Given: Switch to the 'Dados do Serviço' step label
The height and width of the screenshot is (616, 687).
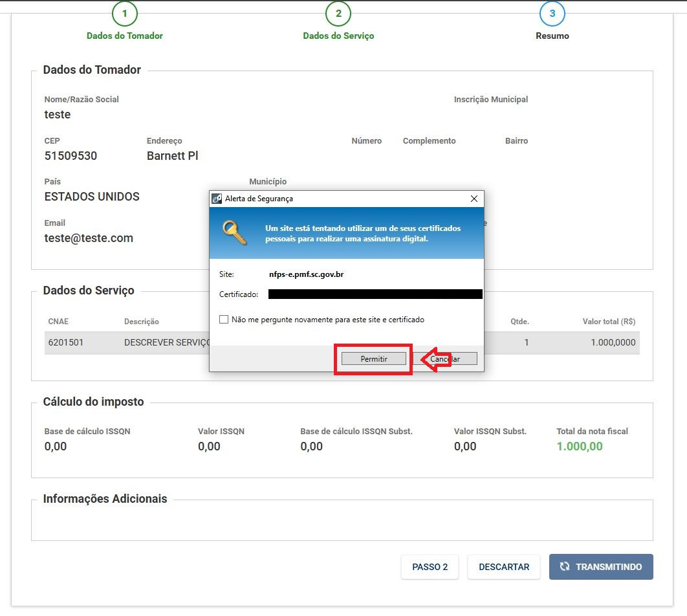Looking at the screenshot, I should click(338, 36).
